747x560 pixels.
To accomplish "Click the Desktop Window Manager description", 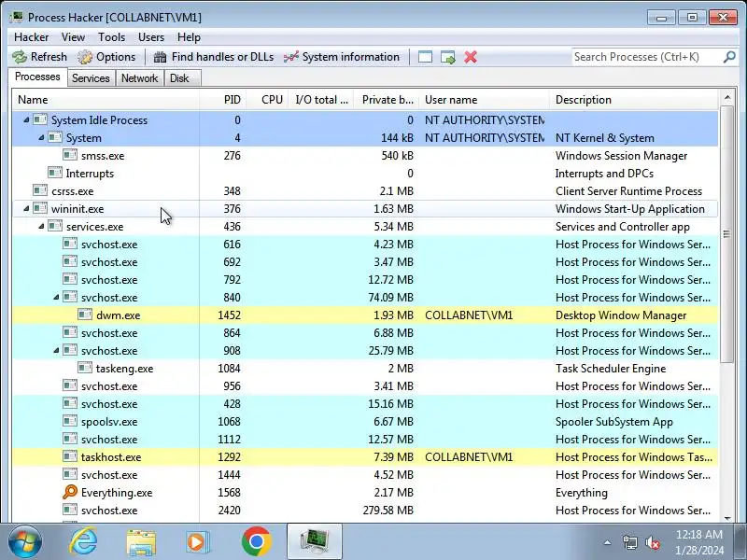I will point(621,315).
